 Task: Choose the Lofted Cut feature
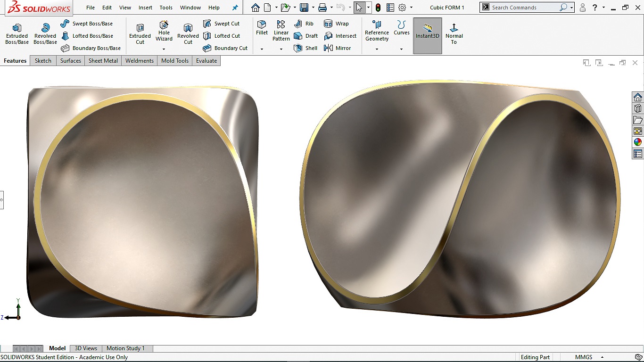(x=221, y=36)
